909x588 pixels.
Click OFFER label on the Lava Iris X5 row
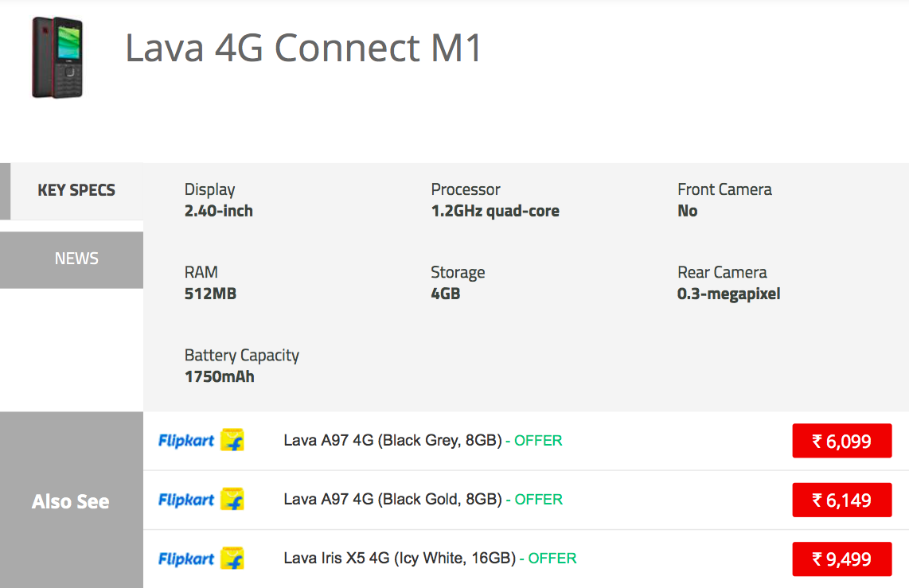click(552, 559)
